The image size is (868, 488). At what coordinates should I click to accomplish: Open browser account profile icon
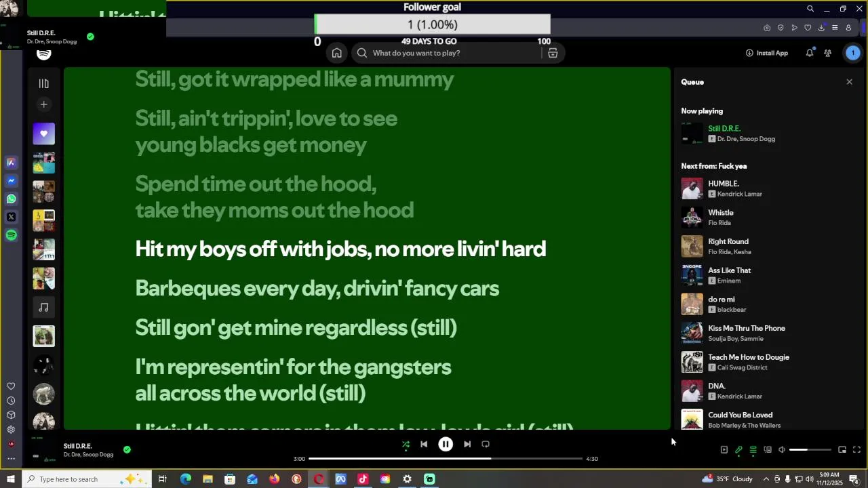(848, 28)
